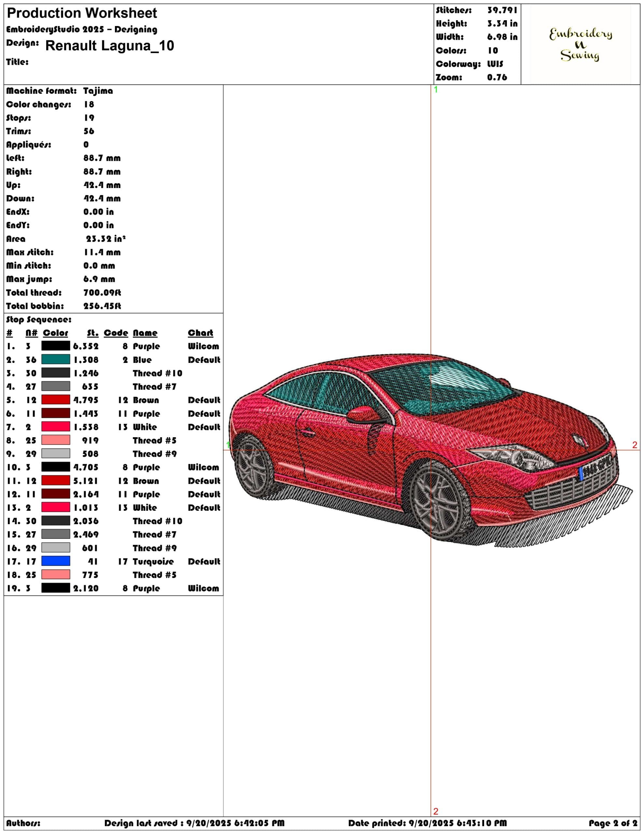Click the 'Stop Sequence:' label

pos(38,320)
